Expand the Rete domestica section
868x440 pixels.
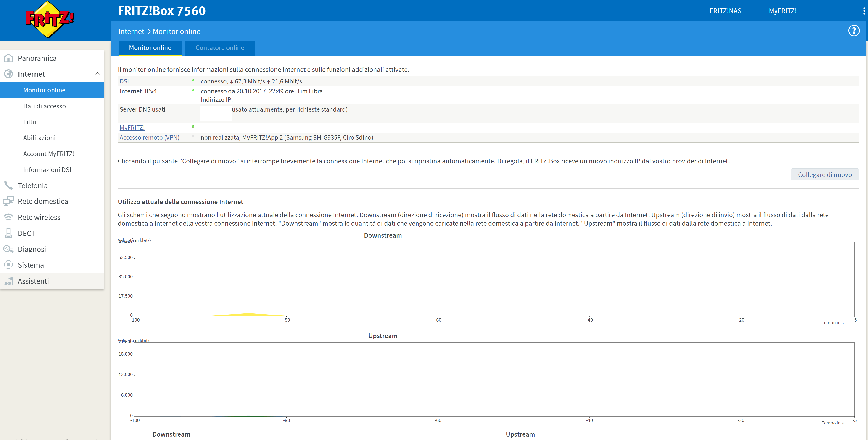[43, 201]
